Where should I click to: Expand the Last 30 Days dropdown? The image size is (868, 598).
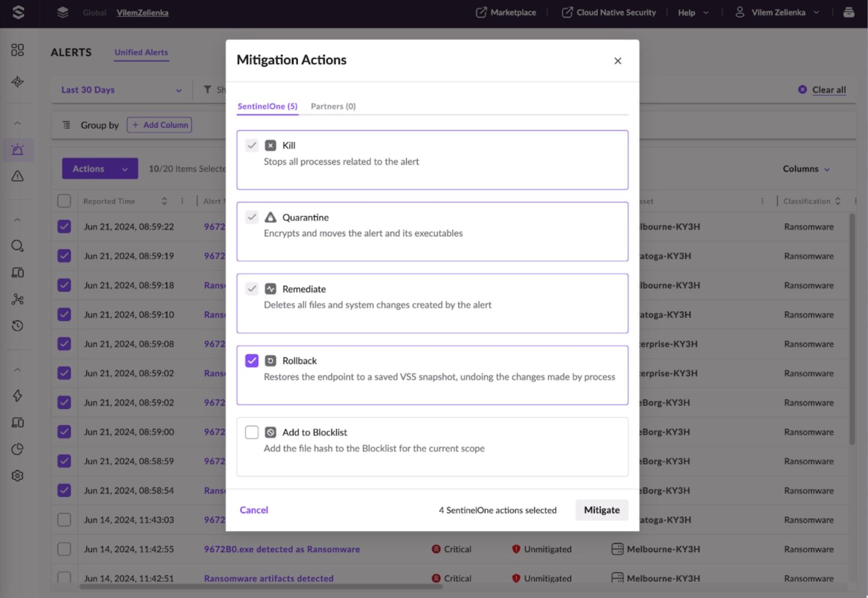(121, 90)
